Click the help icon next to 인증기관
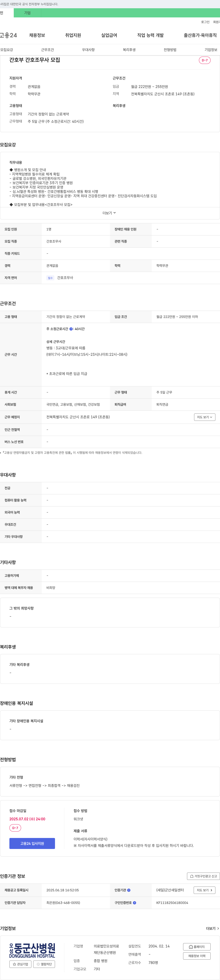 tap(129, 890)
